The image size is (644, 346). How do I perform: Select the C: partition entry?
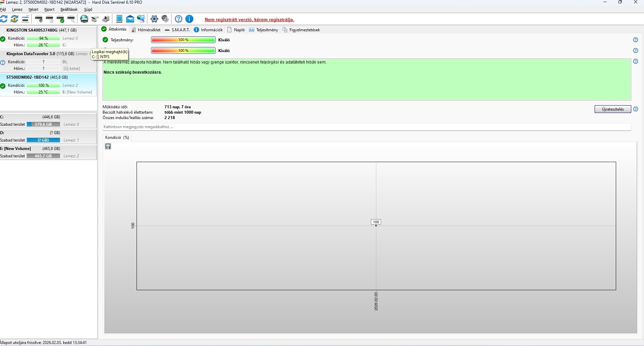pyautogui.click(x=48, y=120)
